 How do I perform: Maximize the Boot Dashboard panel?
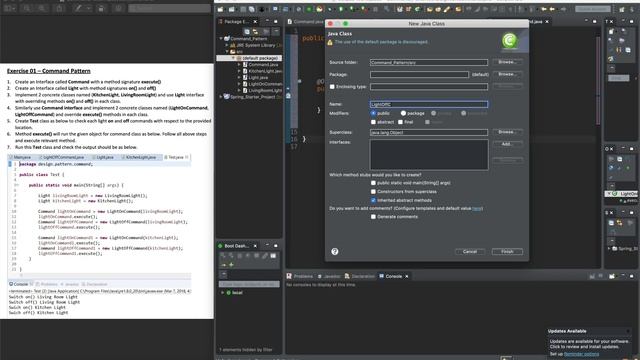tap(276, 246)
